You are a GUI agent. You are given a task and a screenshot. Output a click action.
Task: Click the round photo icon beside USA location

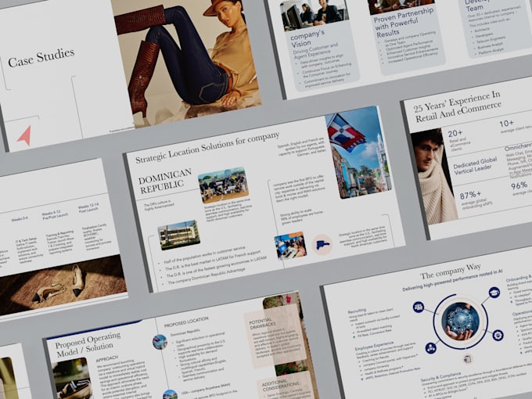(170, 394)
